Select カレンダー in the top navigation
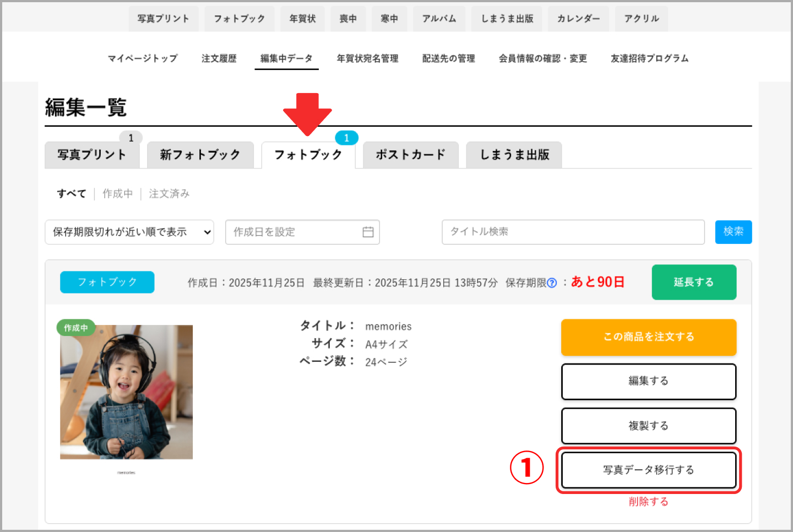 click(578, 18)
